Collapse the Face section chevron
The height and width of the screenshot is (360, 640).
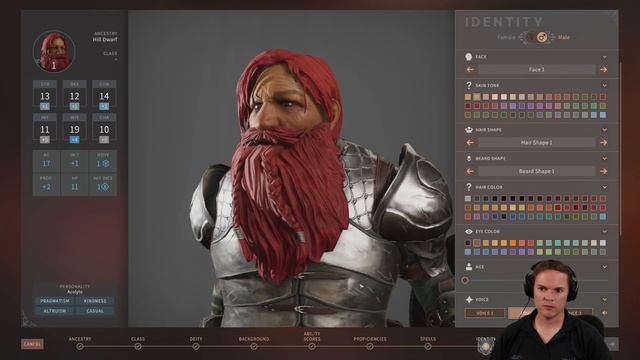click(x=604, y=57)
